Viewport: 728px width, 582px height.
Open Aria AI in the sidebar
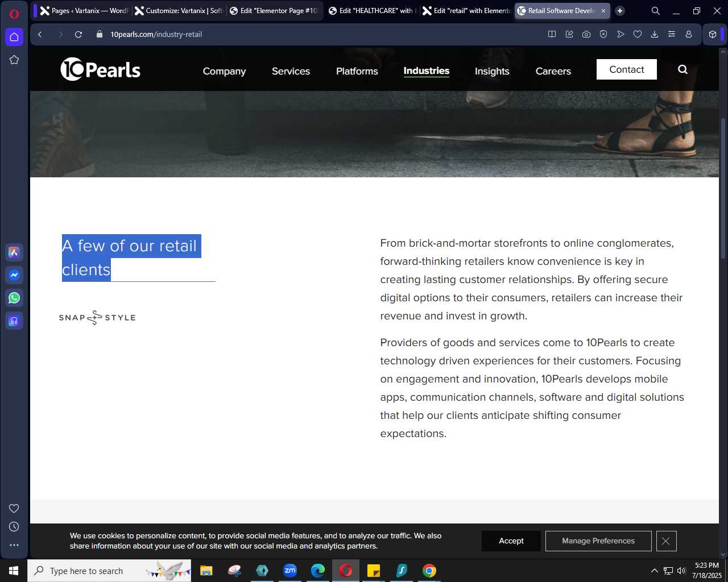(x=14, y=252)
